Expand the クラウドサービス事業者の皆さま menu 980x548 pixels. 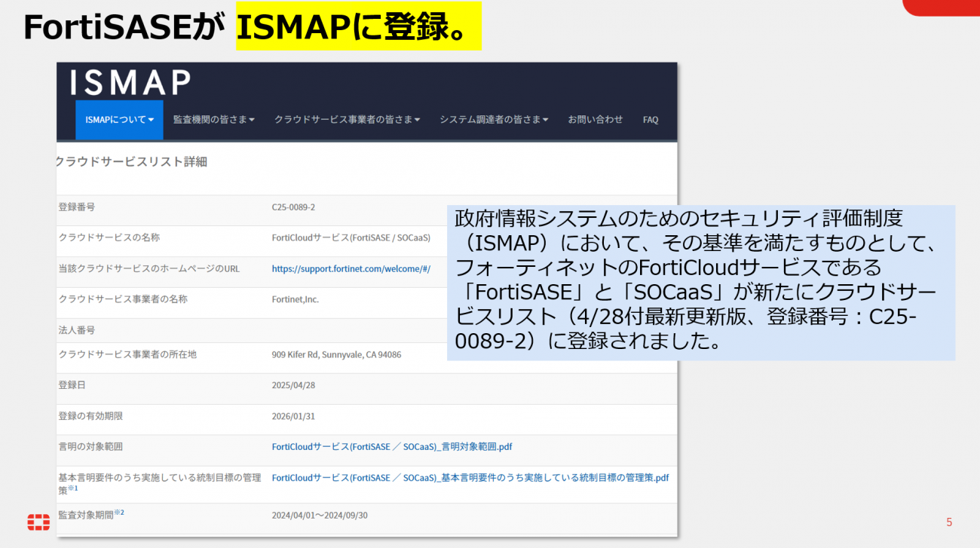347,120
